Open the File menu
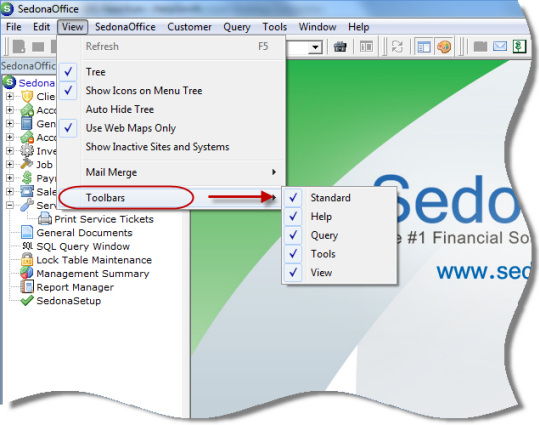Screen dimensions: 539x425 14,27
